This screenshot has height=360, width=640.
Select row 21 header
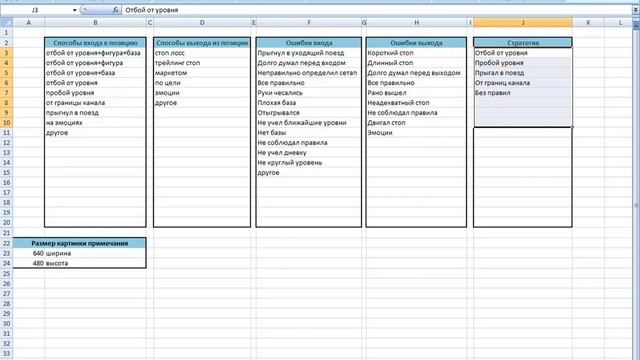[x=6, y=233]
